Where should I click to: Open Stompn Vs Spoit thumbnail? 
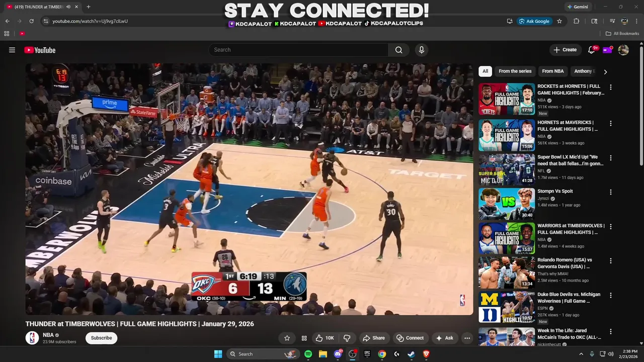click(x=507, y=204)
